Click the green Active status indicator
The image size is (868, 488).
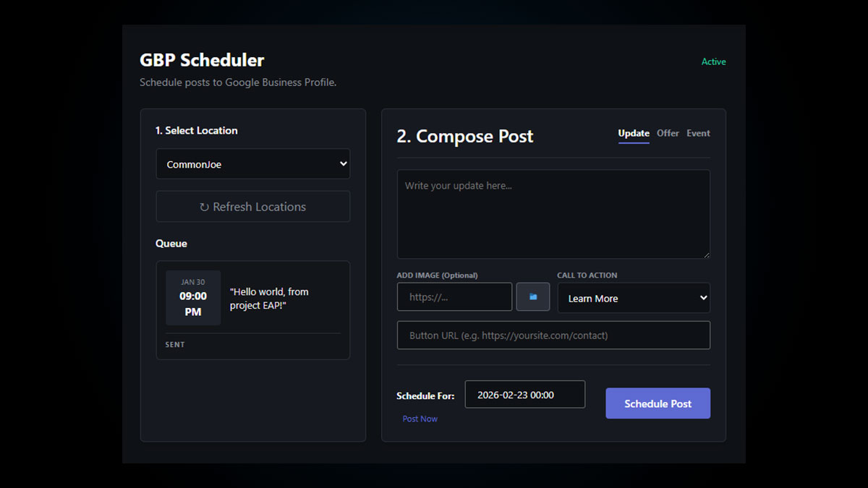coord(713,62)
